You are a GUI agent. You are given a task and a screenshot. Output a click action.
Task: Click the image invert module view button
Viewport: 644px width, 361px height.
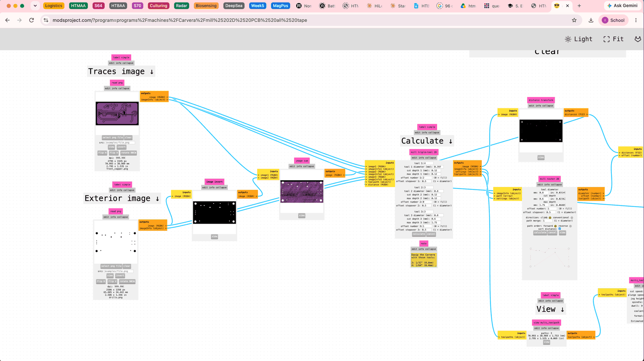tap(215, 237)
